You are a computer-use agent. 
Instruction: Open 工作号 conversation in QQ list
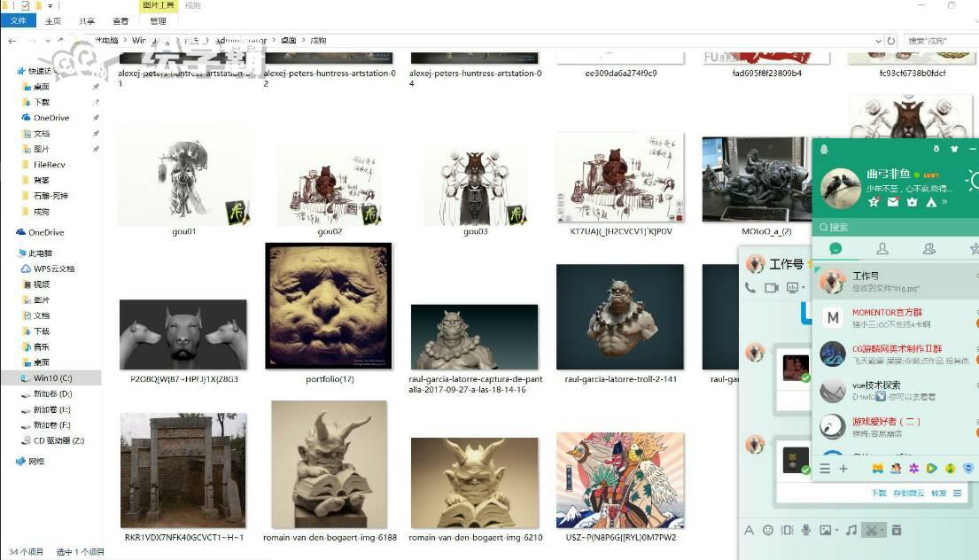[896, 282]
